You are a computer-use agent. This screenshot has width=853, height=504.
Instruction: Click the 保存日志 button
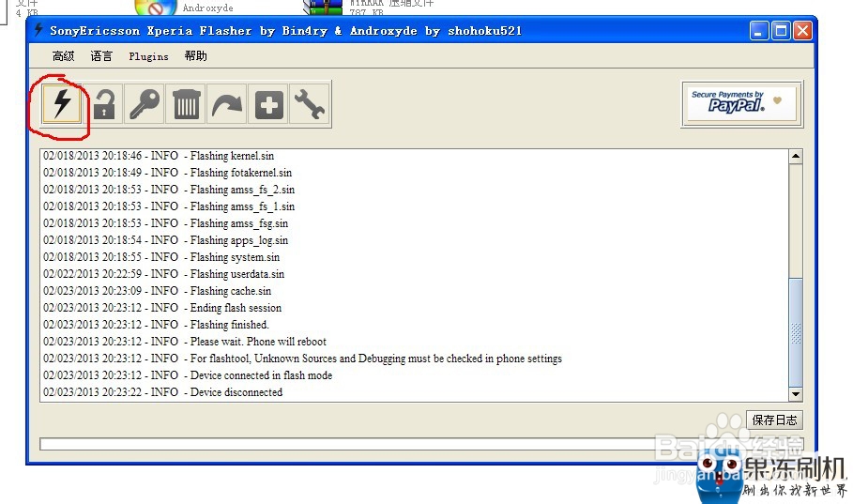[774, 420]
